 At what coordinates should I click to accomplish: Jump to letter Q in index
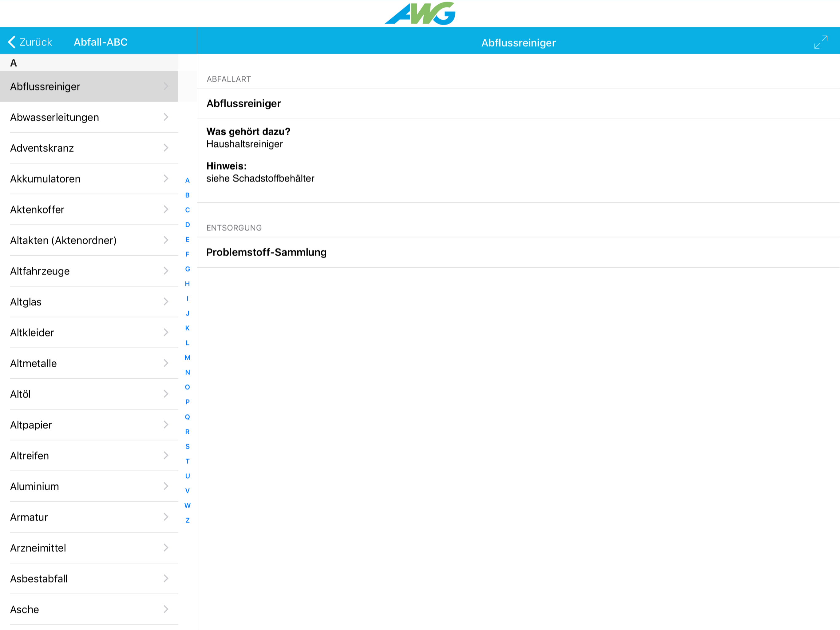(x=187, y=417)
